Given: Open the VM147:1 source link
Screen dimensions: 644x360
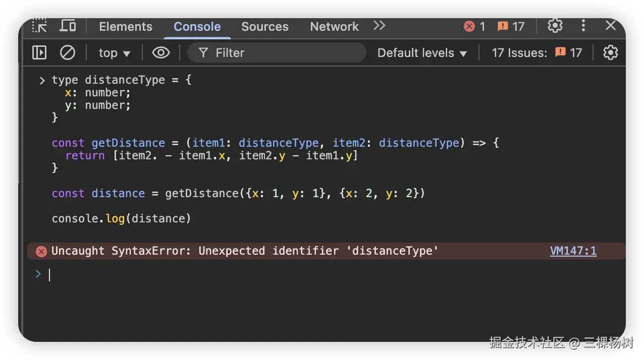Looking at the screenshot, I should pyautogui.click(x=573, y=251).
